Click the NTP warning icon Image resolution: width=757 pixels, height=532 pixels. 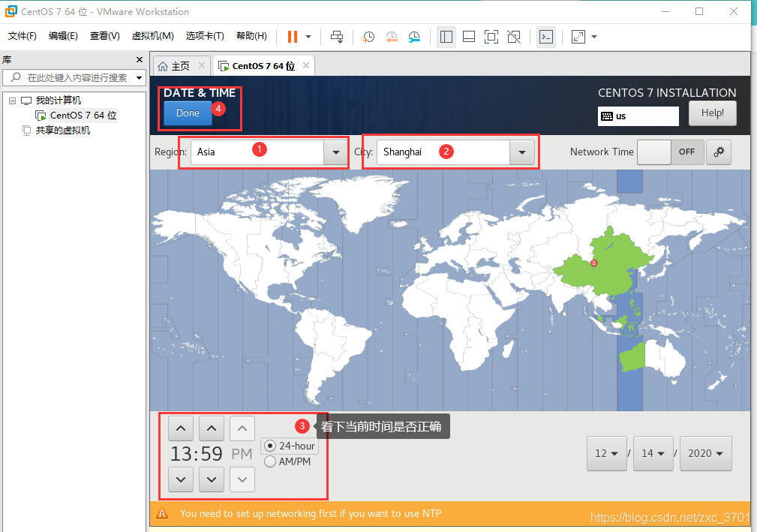click(162, 514)
